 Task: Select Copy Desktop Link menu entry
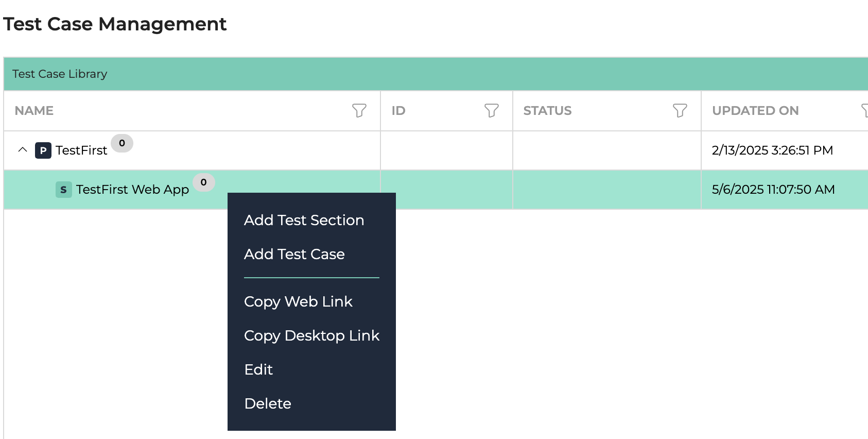[311, 335]
